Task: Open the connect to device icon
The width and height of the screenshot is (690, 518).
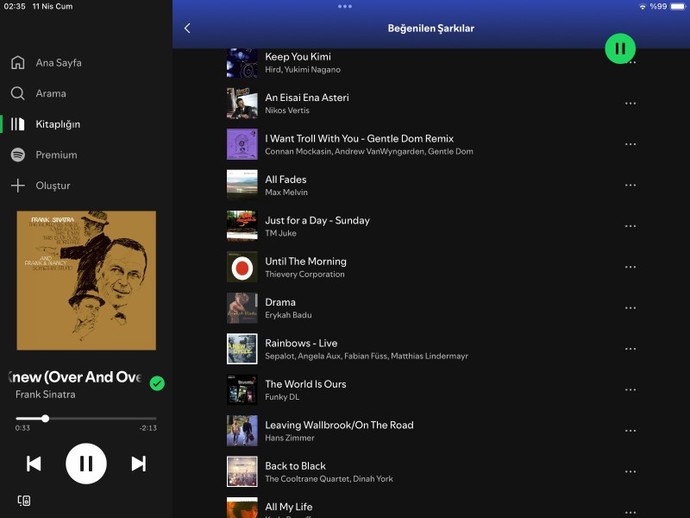Action: [24, 500]
